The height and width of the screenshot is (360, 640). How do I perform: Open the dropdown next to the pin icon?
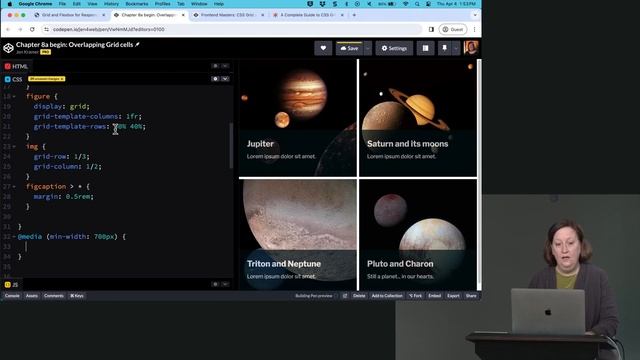coord(456,48)
